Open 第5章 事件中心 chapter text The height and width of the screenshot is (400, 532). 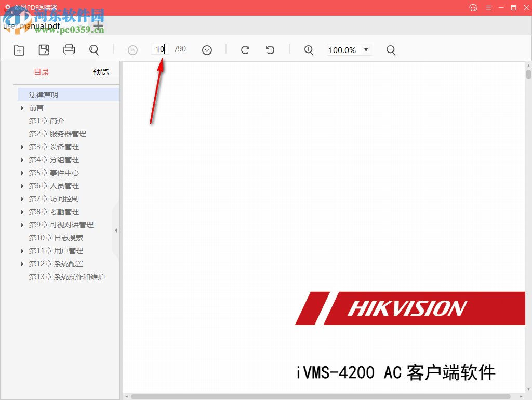click(54, 173)
